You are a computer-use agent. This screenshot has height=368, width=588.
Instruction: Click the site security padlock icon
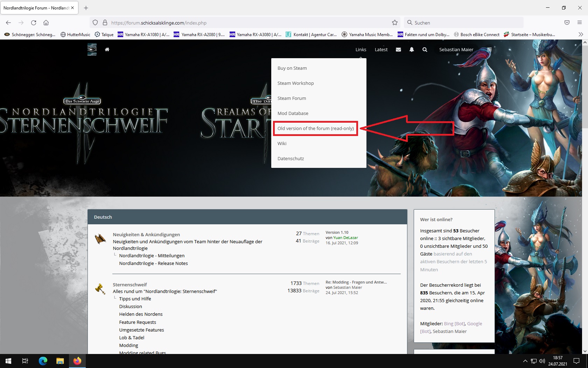(x=105, y=23)
